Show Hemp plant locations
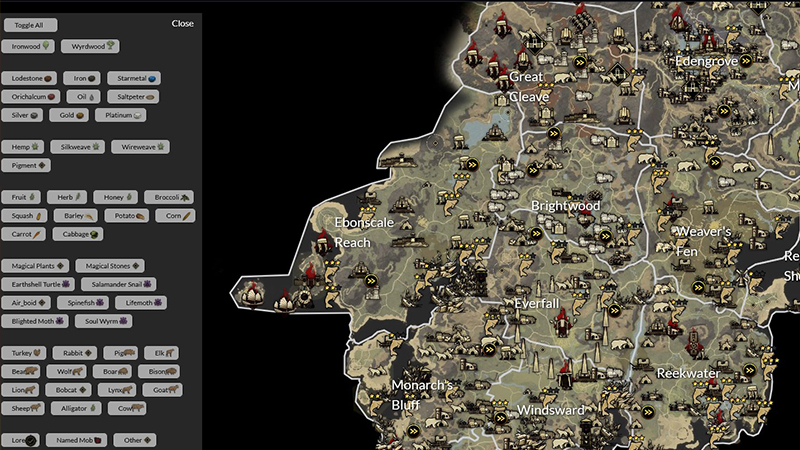 [x=23, y=147]
